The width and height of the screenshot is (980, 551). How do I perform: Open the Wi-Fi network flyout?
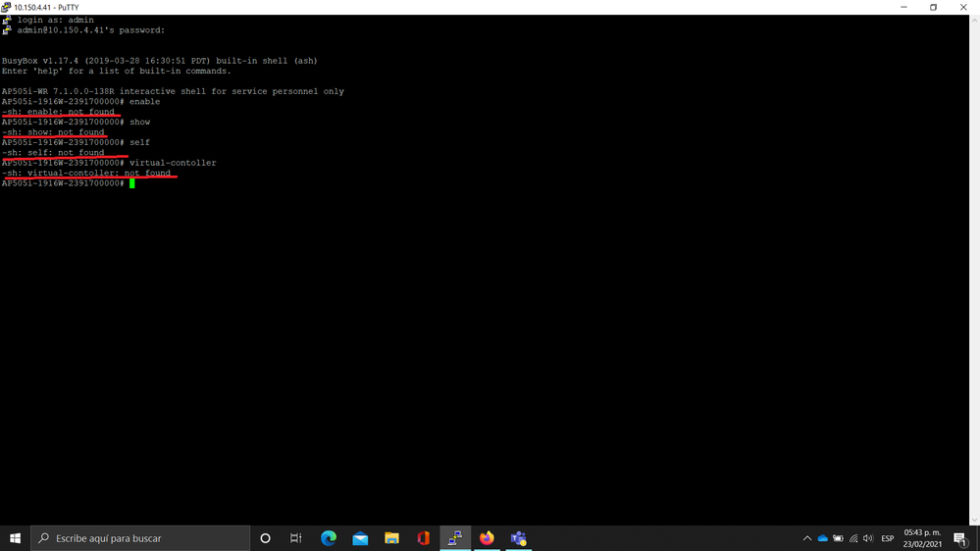coord(853,538)
